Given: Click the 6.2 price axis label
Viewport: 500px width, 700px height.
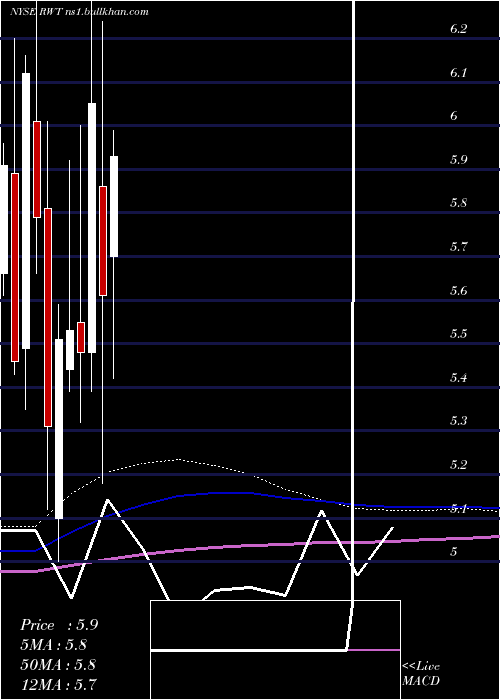Looking at the screenshot, I should tap(458, 29).
